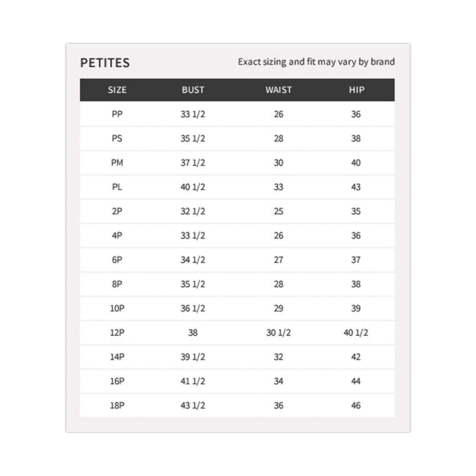Select the PM size row label
Viewport: 476px width, 476px height.
(x=117, y=163)
